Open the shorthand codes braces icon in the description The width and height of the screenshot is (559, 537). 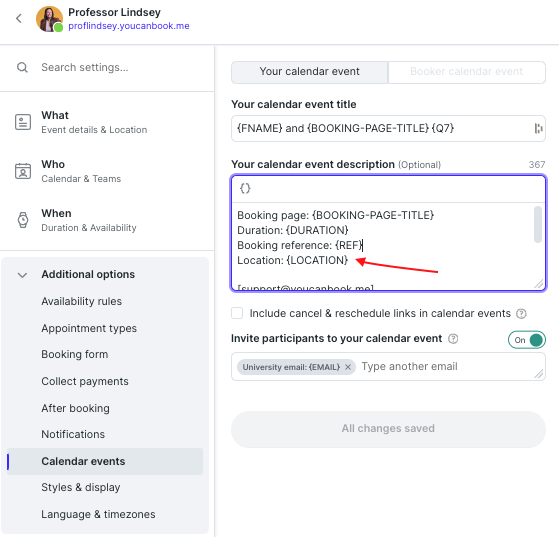pyautogui.click(x=245, y=188)
